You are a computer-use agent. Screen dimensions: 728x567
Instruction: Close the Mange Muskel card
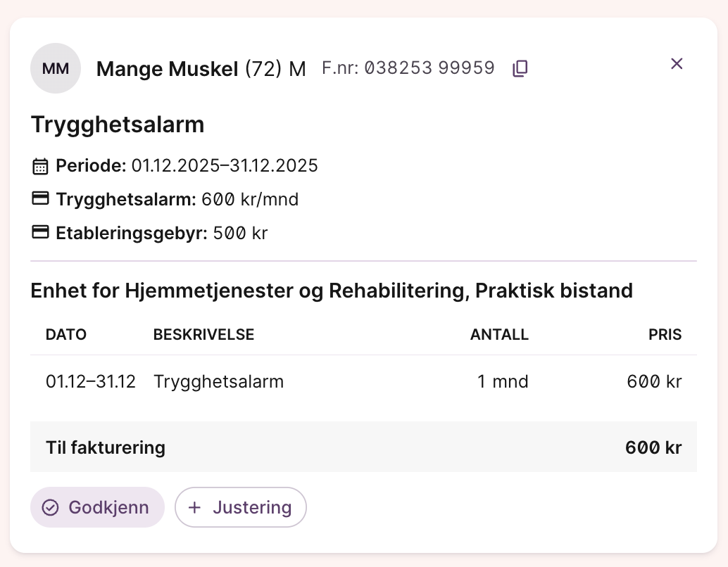pyautogui.click(x=677, y=64)
